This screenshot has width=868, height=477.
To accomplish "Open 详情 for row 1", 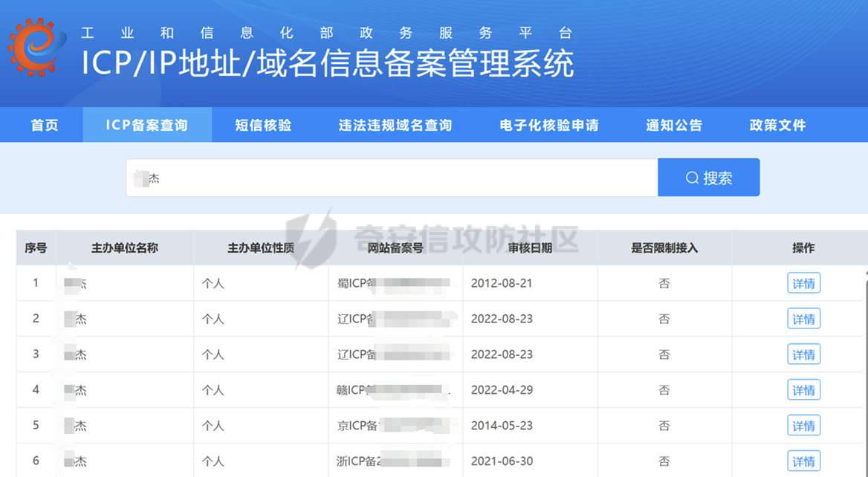I will click(804, 283).
